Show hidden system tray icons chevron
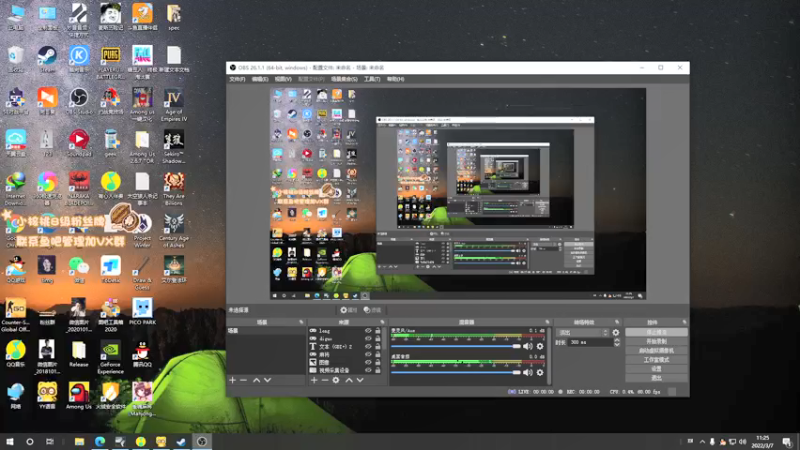This screenshot has width=800, height=450. click(x=702, y=442)
